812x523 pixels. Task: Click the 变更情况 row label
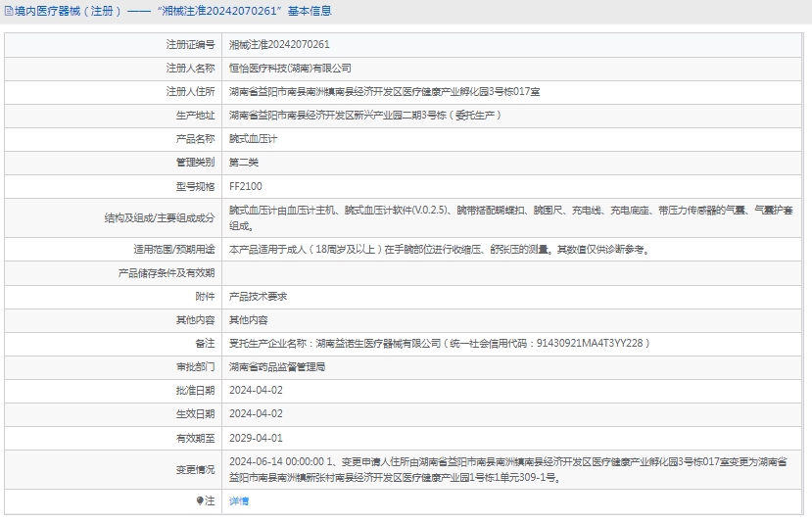click(x=195, y=469)
